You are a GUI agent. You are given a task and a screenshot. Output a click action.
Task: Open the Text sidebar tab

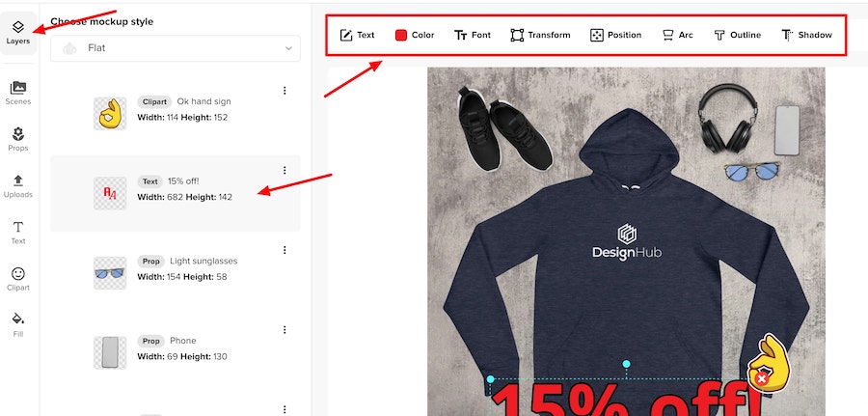pyautogui.click(x=18, y=233)
